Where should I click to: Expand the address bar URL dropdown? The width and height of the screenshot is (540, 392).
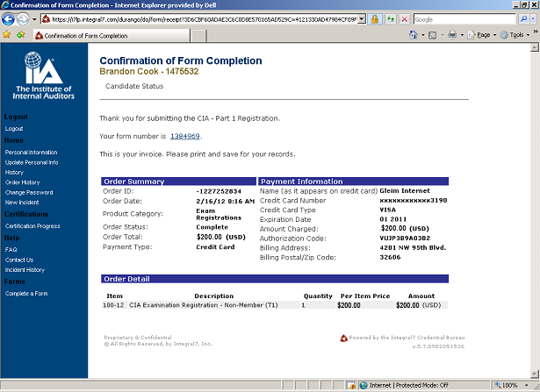click(361, 18)
